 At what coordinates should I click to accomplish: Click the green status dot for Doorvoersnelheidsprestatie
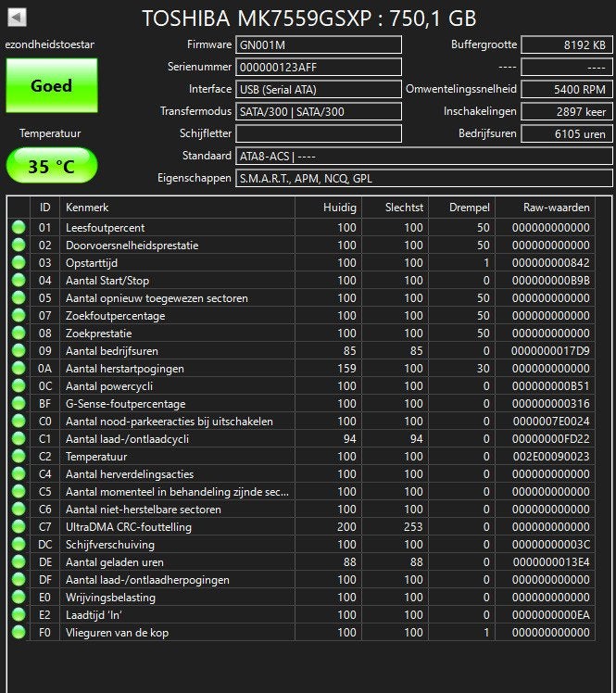click(19, 245)
